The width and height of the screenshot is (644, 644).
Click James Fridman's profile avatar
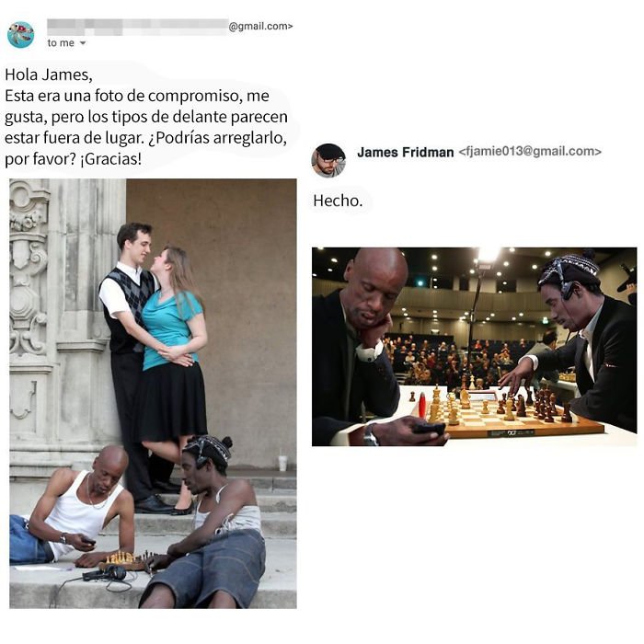(328, 160)
